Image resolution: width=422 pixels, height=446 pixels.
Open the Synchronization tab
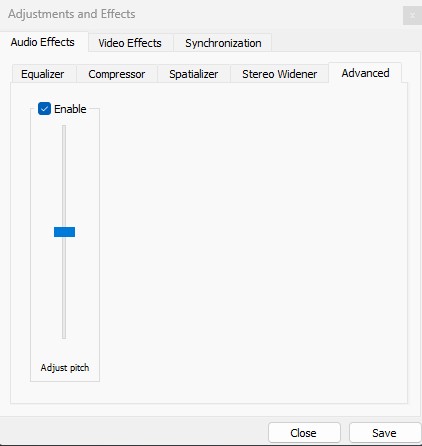click(223, 43)
